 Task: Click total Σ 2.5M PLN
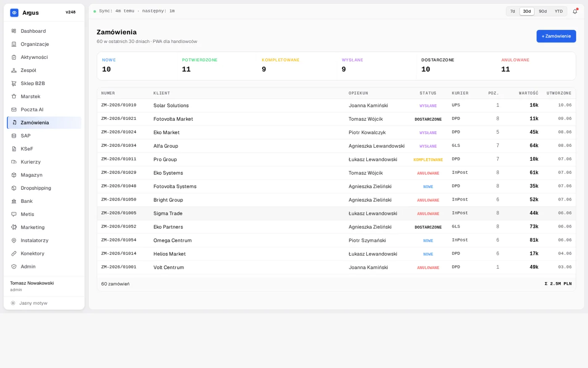(558, 284)
